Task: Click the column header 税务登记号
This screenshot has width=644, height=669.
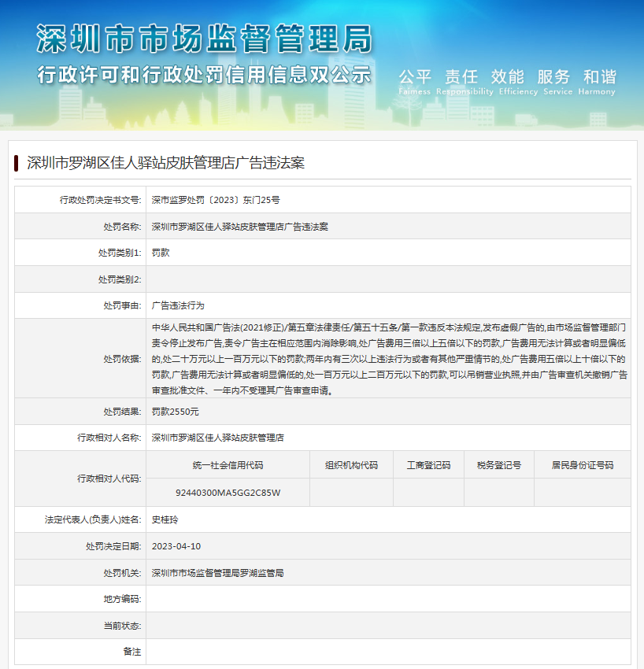Action: pos(499,465)
